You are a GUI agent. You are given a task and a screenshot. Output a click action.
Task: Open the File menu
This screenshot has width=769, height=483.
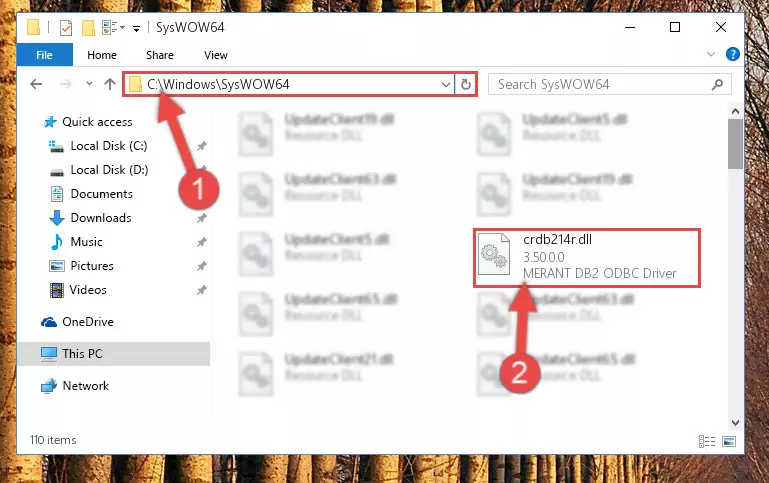click(45, 55)
